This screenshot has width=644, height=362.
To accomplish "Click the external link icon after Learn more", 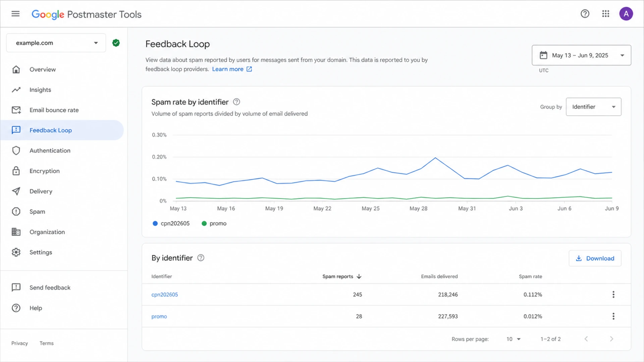I will pos(249,69).
